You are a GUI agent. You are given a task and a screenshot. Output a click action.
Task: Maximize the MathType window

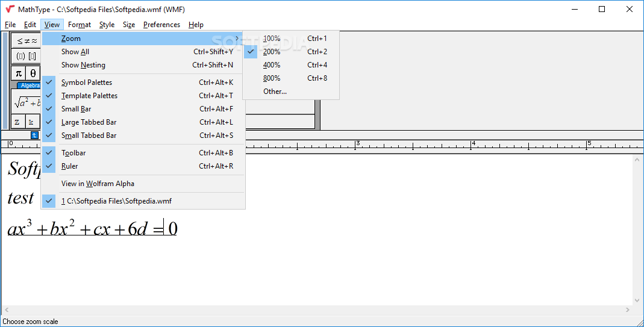[x=602, y=9]
